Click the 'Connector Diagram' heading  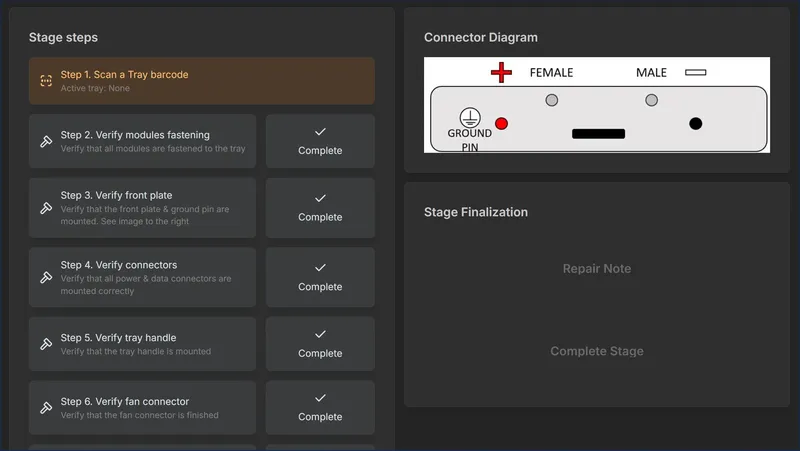pyautogui.click(x=481, y=37)
